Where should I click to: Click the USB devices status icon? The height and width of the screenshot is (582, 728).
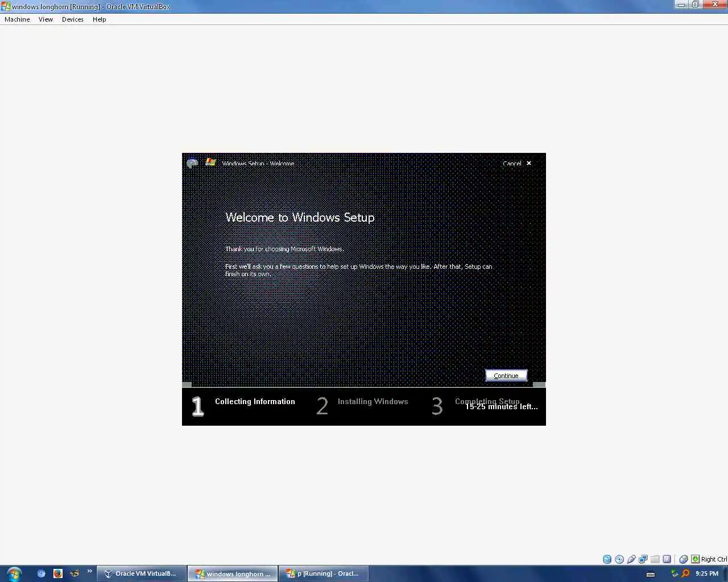(631, 559)
